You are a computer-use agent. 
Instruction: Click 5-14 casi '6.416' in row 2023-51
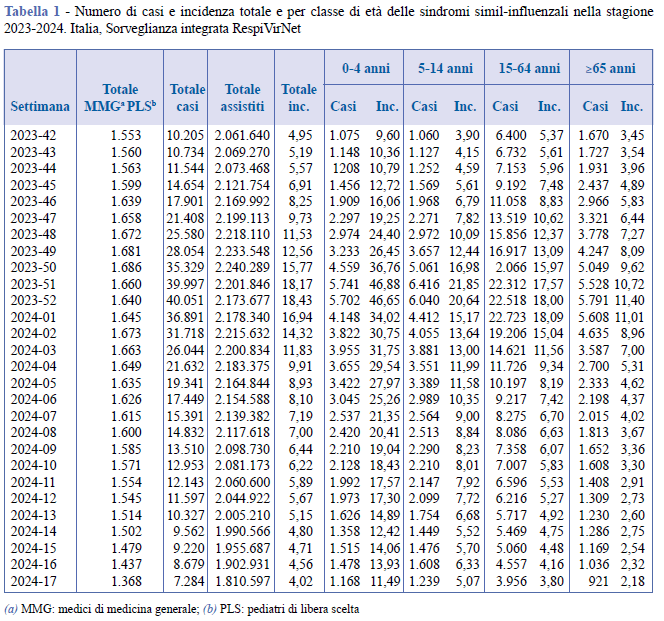point(424,284)
